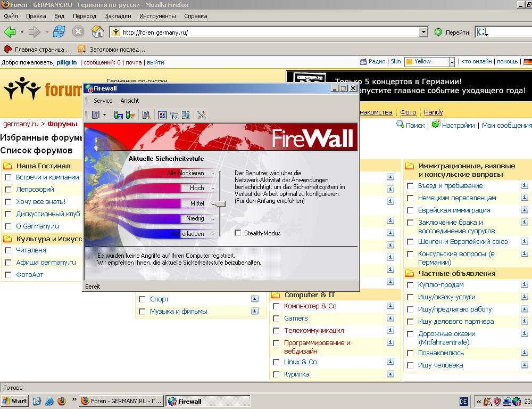Click the Настройки settings icon on the forum
The image size is (532, 409).
coord(436,124)
